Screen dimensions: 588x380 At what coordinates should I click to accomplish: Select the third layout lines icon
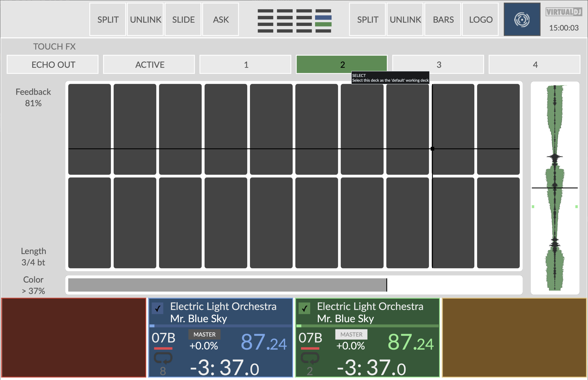(x=304, y=21)
